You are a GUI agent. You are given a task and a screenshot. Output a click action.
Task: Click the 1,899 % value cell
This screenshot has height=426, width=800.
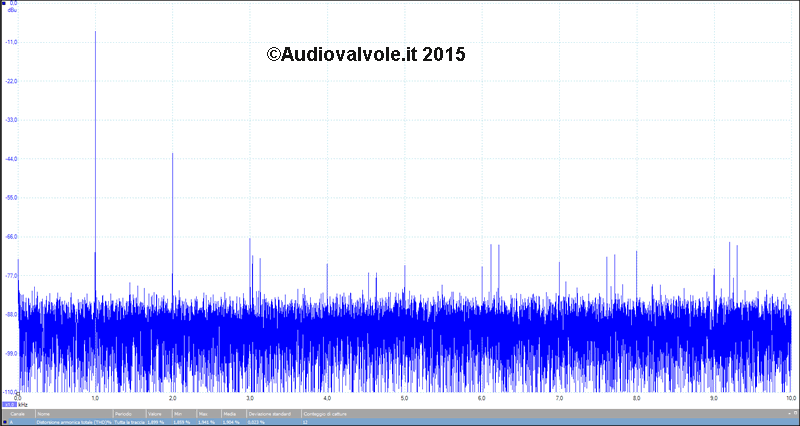pos(156,422)
